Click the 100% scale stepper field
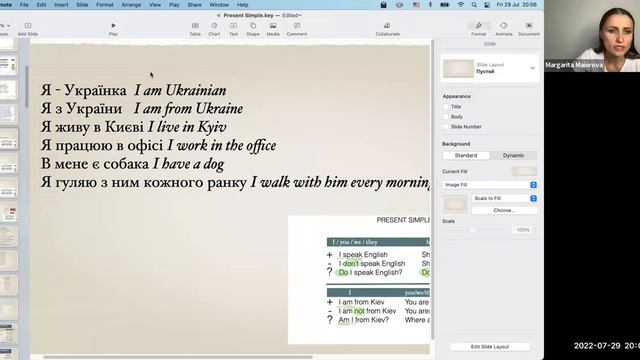Image resolution: width=640 pixels, height=360 pixels. coord(524,230)
